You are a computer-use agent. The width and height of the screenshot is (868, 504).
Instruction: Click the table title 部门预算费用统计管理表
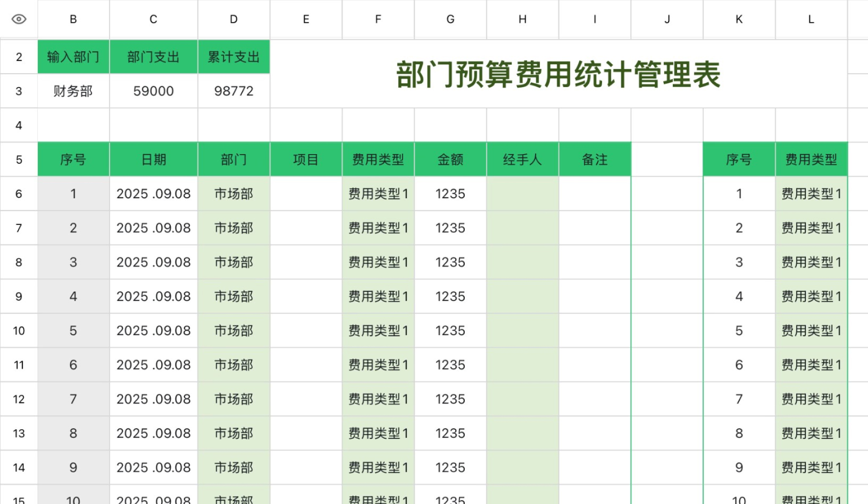(557, 77)
